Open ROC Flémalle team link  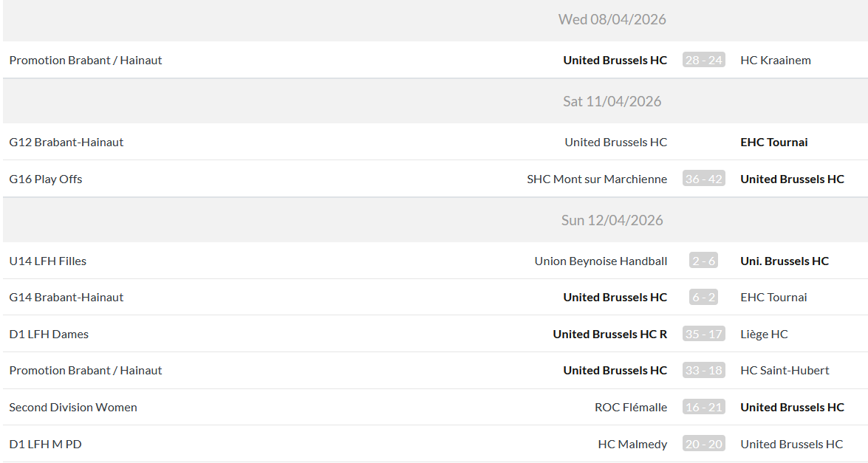(630, 407)
